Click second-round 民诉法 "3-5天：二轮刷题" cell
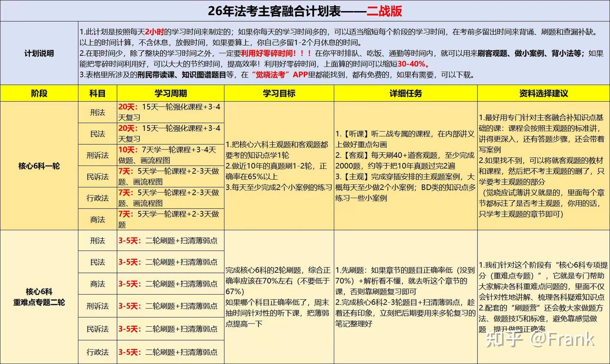Image resolution: width=610 pixels, height=364 pixels. [x=170, y=329]
